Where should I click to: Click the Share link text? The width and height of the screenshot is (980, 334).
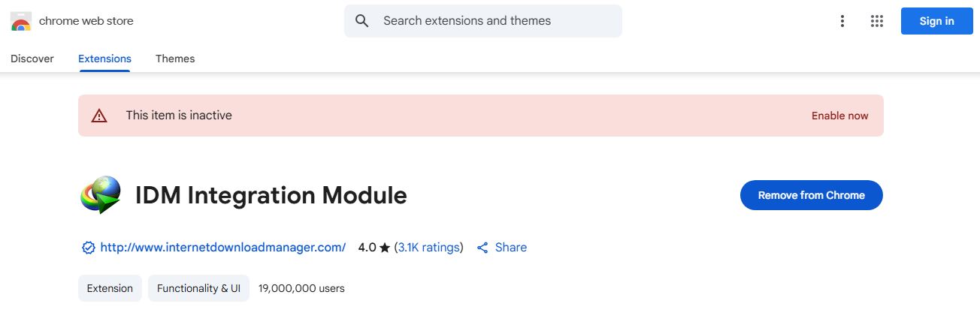[x=511, y=247]
